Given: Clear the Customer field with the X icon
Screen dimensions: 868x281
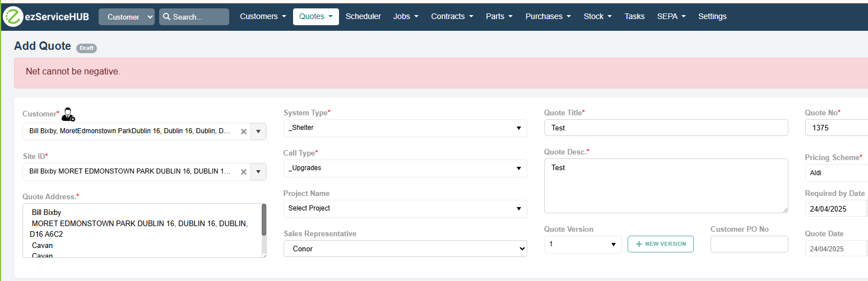Looking at the screenshot, I should 244,132.
